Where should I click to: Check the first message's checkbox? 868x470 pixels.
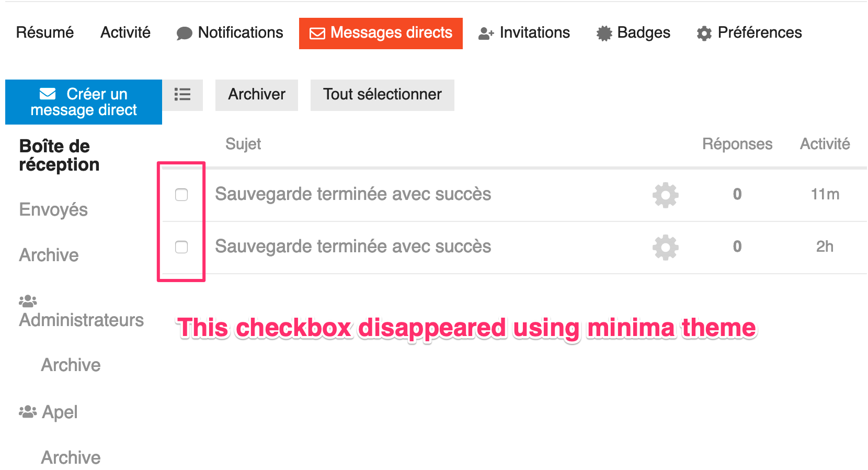click(181, 195)
